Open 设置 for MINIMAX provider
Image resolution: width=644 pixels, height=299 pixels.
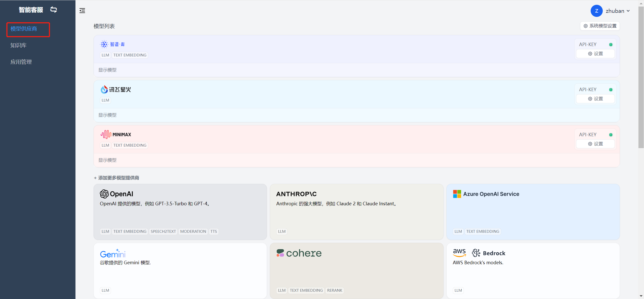pyautogui.click(x=595, y=144)
